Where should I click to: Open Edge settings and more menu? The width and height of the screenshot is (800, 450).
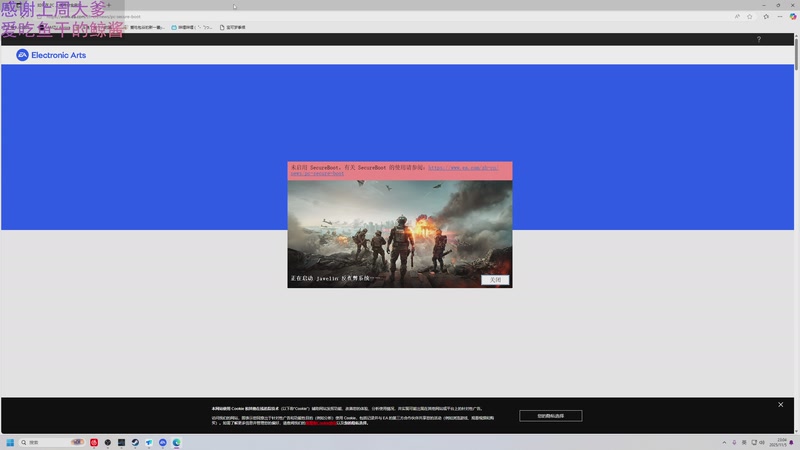click(780, 16)
